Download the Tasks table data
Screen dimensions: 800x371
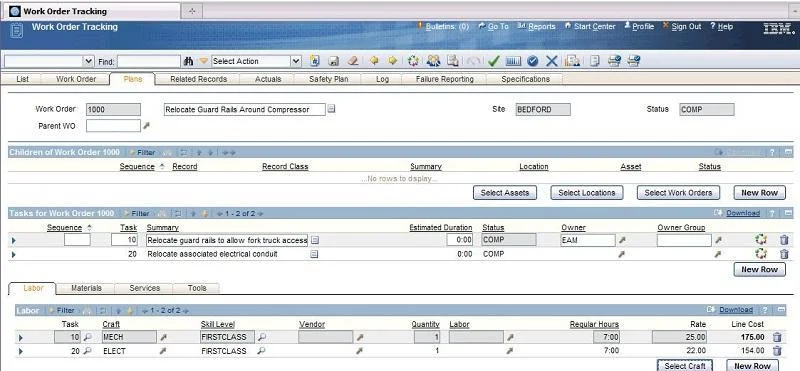click(743, 213)
